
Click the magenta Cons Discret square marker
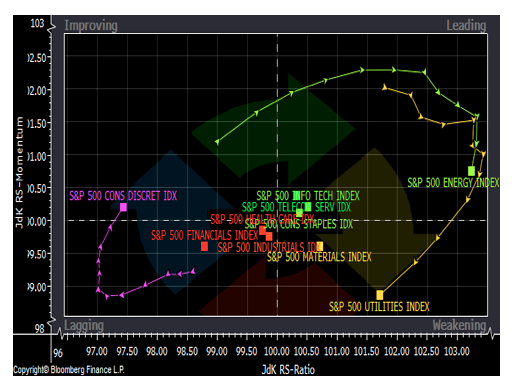coord(123,207)
